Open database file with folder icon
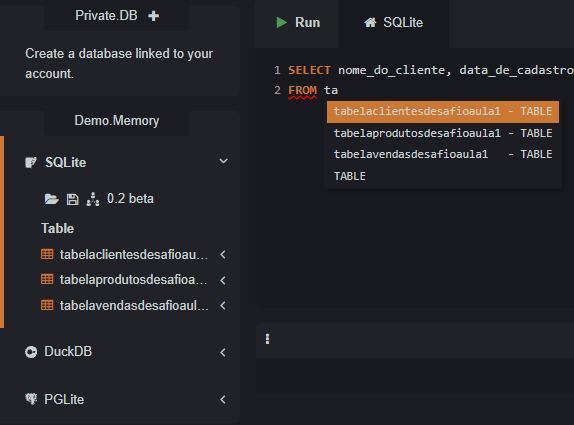Screen dimensions: 574x425 pos(51,199)
